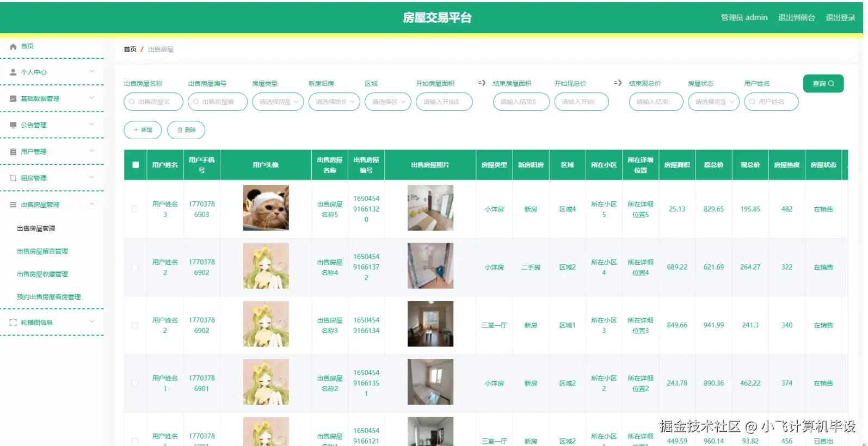This screenshot has width=868, height=446.
Task: Click the clipboard icon beside 用户管理
Action: (13, 152)
